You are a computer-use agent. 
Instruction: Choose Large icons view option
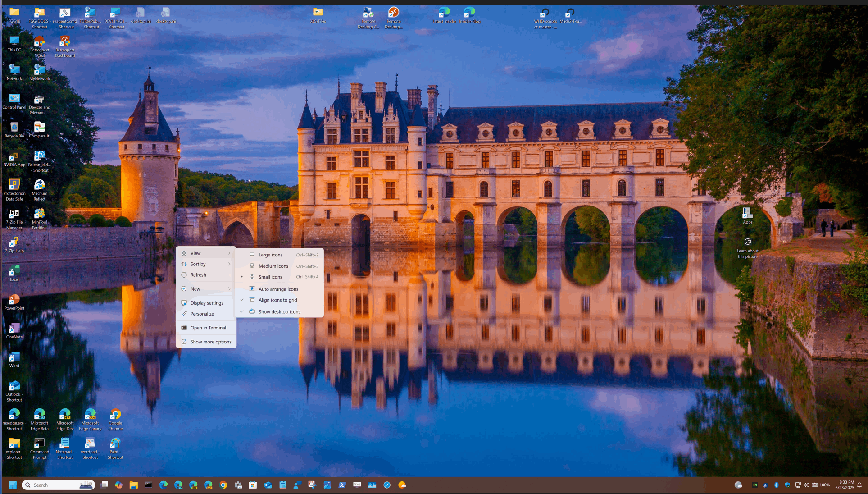(x=279, y=255)
